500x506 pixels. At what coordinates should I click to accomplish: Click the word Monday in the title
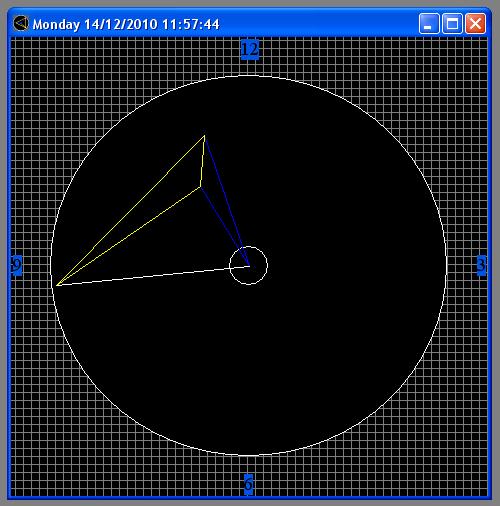point(56,25)
